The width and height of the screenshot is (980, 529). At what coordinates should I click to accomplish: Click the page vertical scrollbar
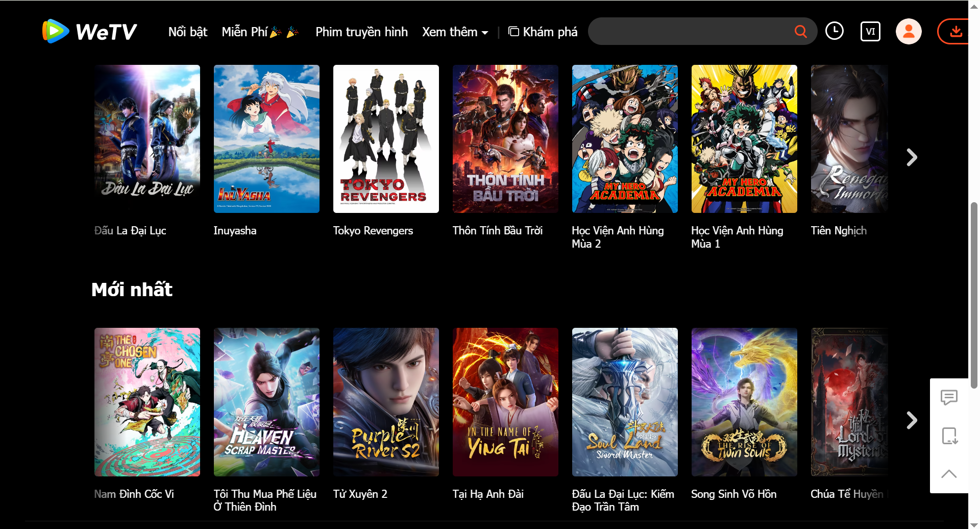click(974, 296)
